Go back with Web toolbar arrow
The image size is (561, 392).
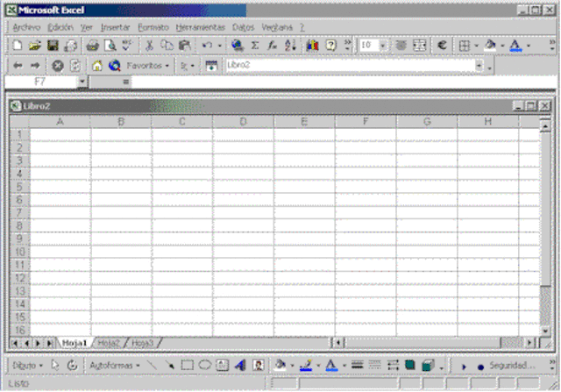click(18, 66)
